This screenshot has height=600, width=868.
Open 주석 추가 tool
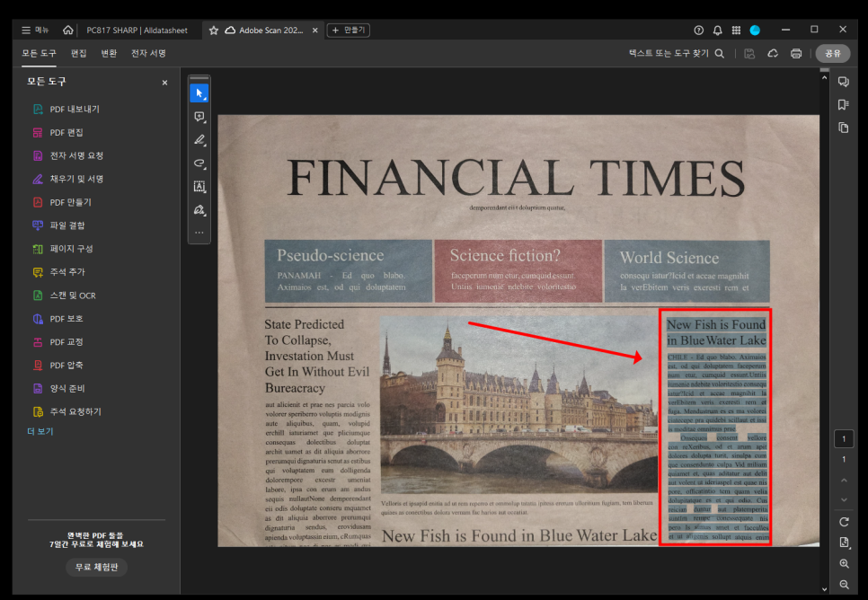pos(58,272)
